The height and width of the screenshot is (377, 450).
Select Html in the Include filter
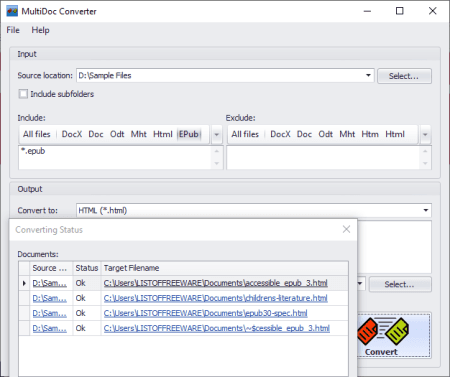pos(163,134)
